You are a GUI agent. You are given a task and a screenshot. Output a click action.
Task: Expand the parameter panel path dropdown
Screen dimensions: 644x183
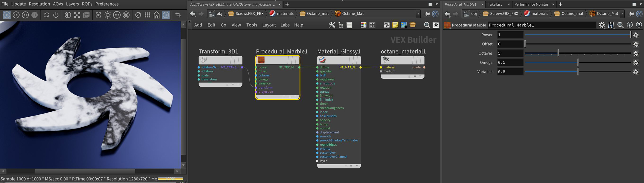pos(622,13)
